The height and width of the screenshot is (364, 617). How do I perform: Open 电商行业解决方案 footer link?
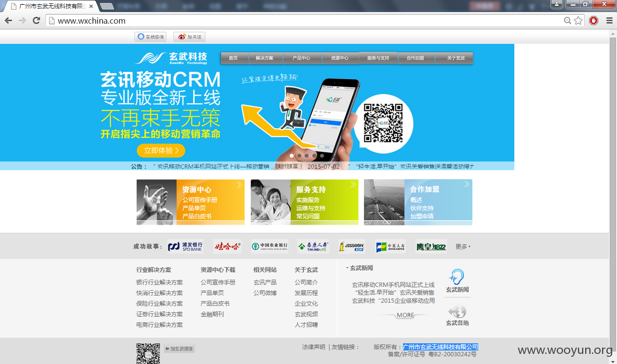pos(160,325)
